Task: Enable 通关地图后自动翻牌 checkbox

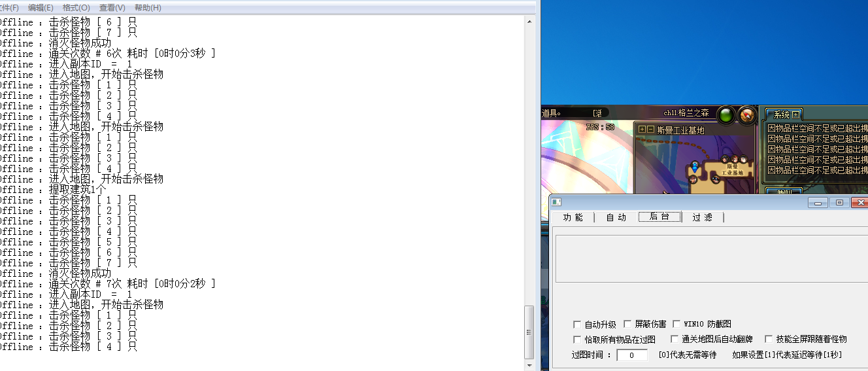Action: [675, 339]
